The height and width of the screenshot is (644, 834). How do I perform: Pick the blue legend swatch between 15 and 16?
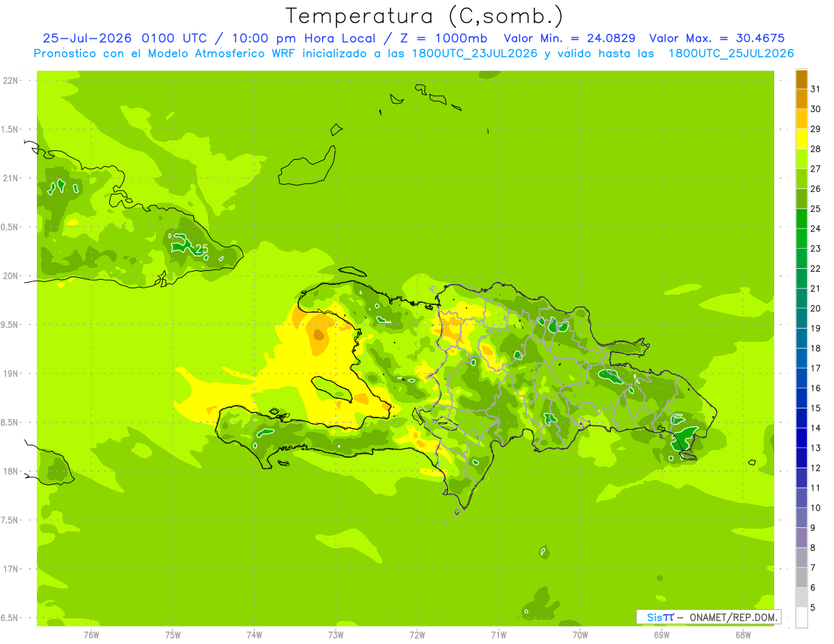pos(801,398)
